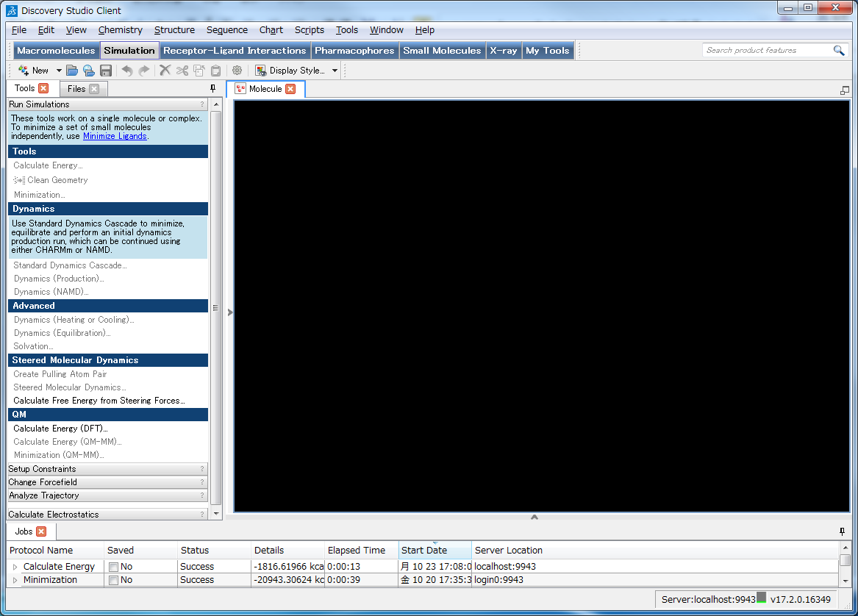Click the gear preferences icon in toolbar
This screenshot has width=858, height=616.
(x=237, y=71)
